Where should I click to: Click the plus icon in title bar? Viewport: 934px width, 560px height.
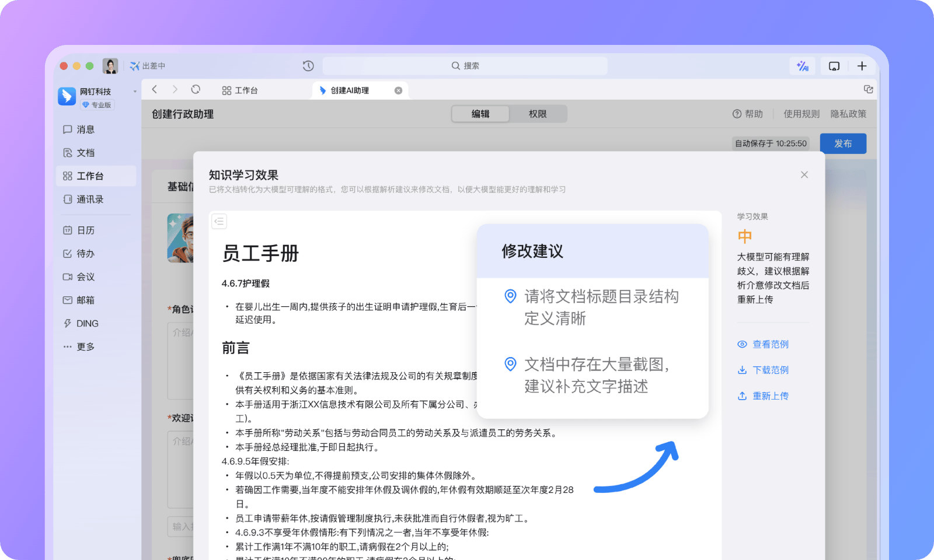pos(862,66)
